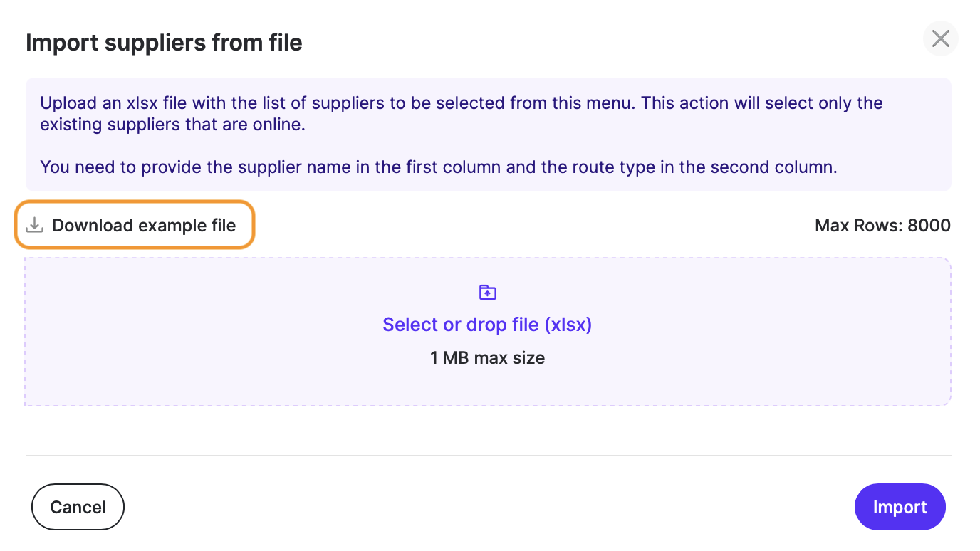Click the horizontal divider above the buttons
The height and width of the screenshot is (551, 980).
pyautogui.click(x=488, y=455)
